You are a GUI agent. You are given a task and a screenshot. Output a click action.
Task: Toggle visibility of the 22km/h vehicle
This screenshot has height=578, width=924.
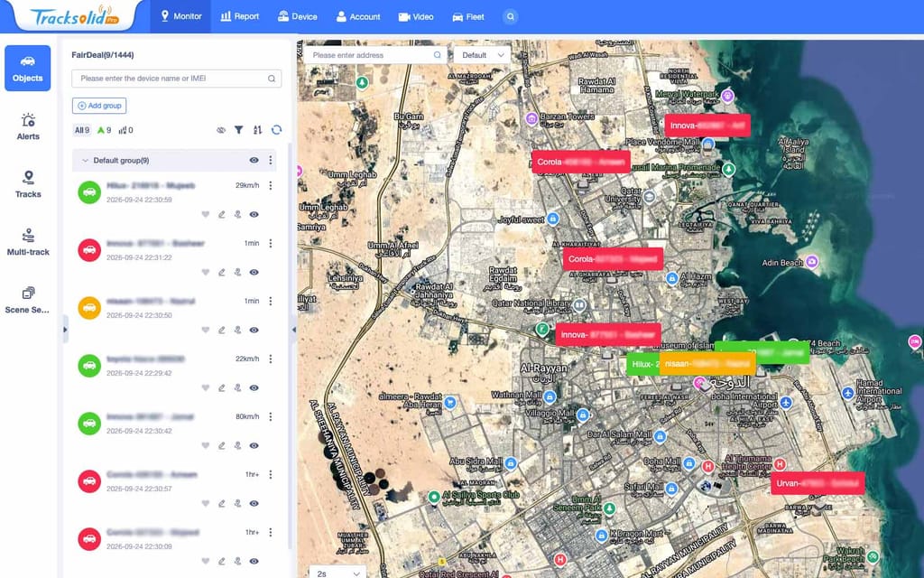click(x=254, y=388)
